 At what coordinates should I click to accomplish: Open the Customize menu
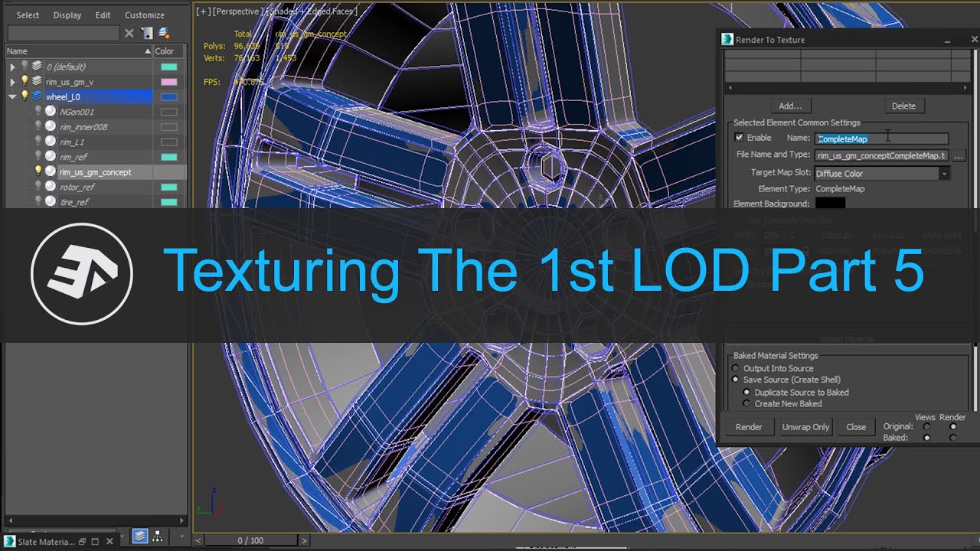145,15
